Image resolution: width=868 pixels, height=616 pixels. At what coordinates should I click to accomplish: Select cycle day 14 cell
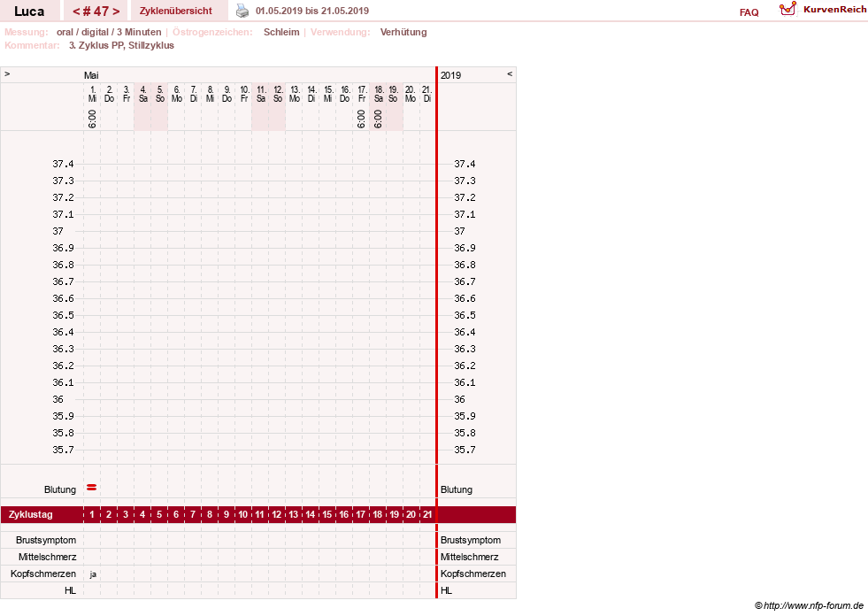310,514
